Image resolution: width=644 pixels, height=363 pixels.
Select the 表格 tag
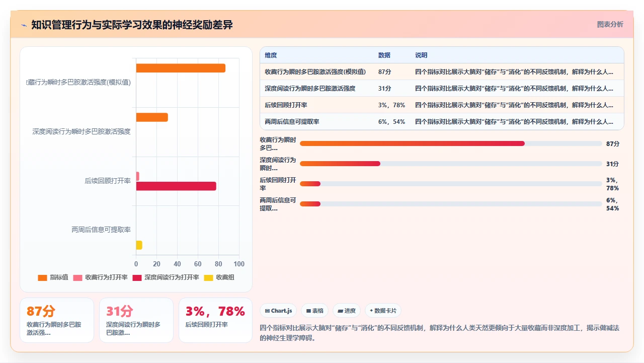[x=314, y=311]
